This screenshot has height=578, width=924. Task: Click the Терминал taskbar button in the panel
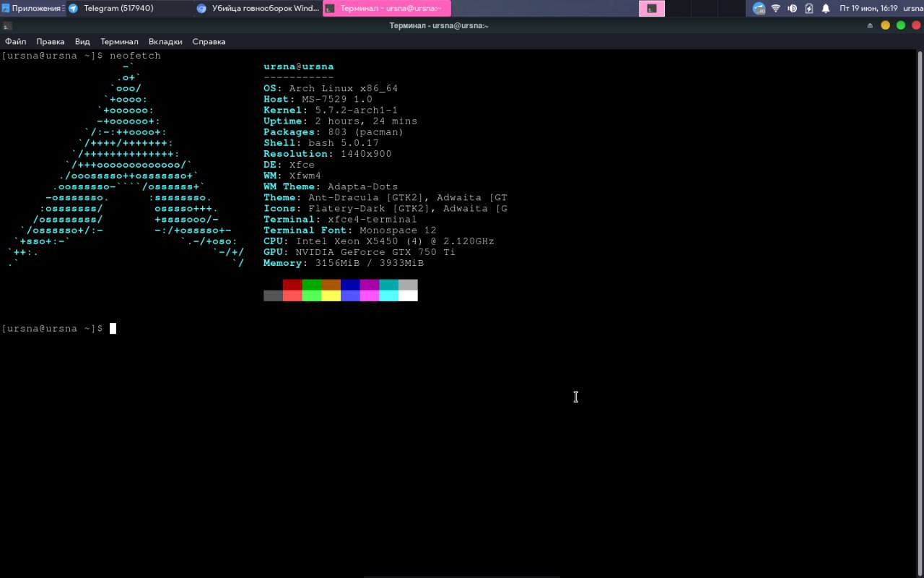[x=387, y=8]
